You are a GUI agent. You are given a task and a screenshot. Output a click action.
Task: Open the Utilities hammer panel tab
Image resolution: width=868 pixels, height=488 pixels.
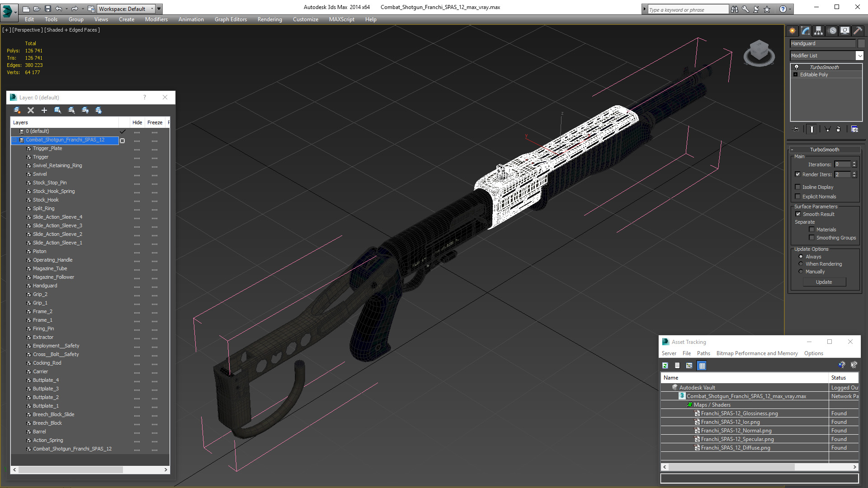pyautogui.click(x=858, y=31)
